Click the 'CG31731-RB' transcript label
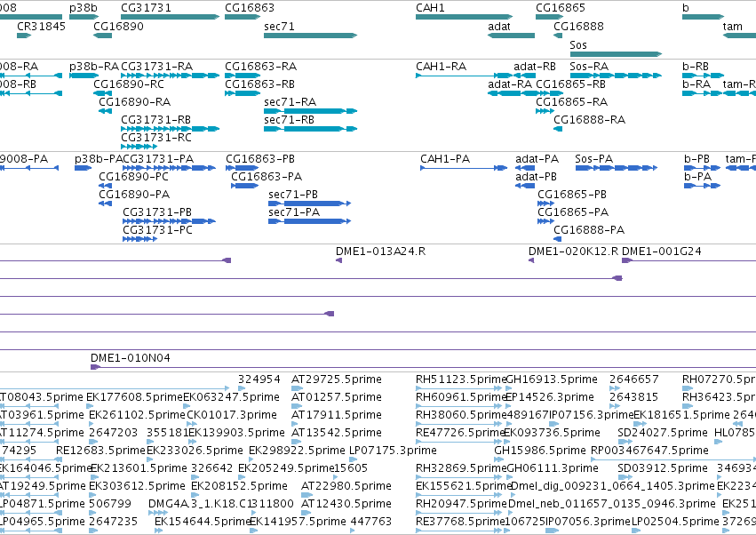This screenshot has height=535, width=756. (155, 120)
